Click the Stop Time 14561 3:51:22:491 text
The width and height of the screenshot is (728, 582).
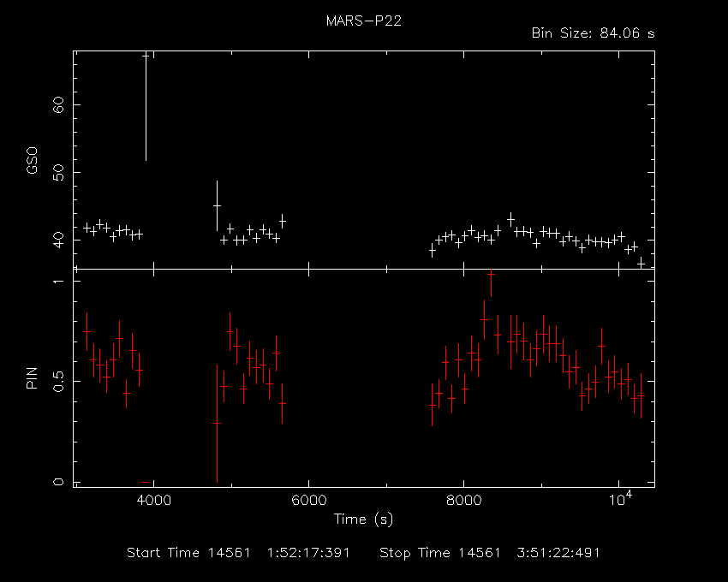point(490,553)
